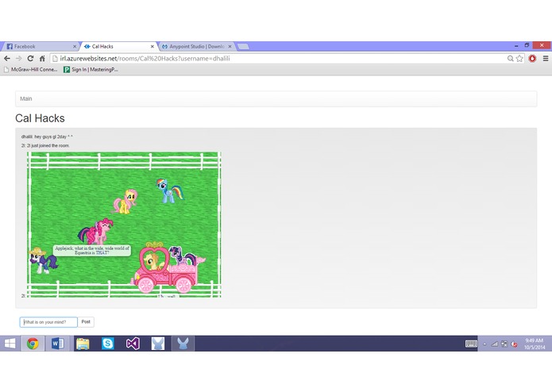Viewport: 552px width, 392px height.
Task: Open the McGraw-Hill Conne... bookmark
Action: 31,70
